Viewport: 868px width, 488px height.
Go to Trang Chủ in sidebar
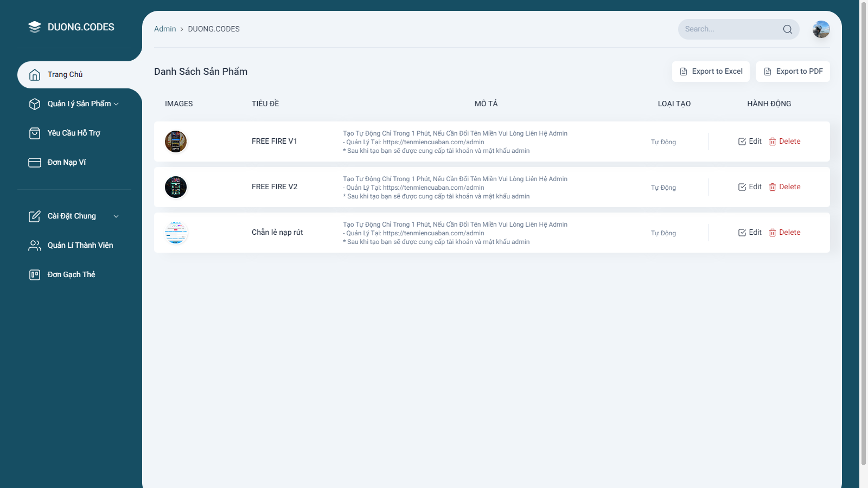[65, 75]
